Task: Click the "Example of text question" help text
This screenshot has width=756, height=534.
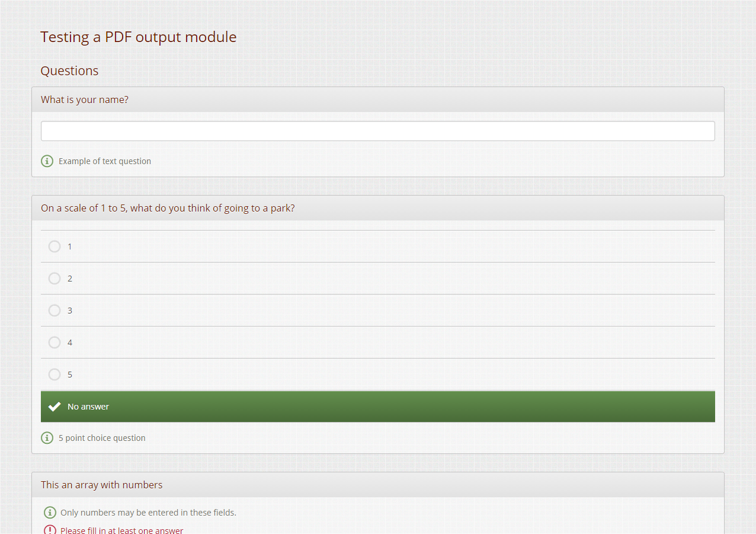Action: (105, 161)
